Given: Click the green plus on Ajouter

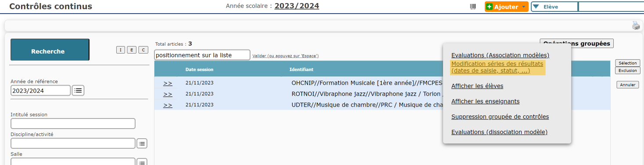Looking at the screenshot, I should [490, 7].
